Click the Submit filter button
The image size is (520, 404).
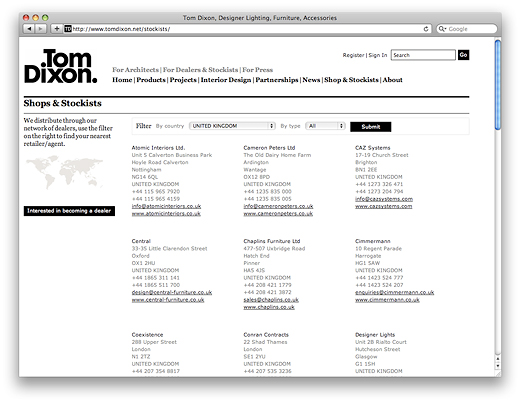click(371, 127)
